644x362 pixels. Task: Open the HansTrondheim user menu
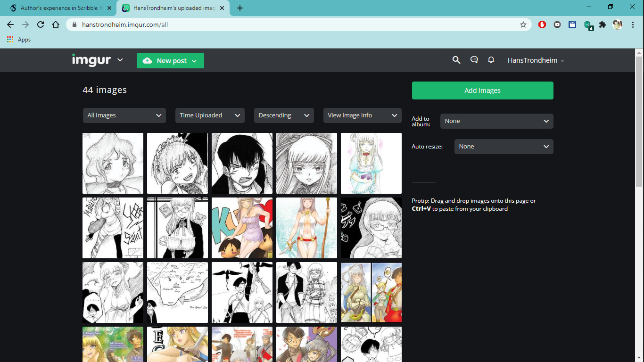tap(536, 60)
